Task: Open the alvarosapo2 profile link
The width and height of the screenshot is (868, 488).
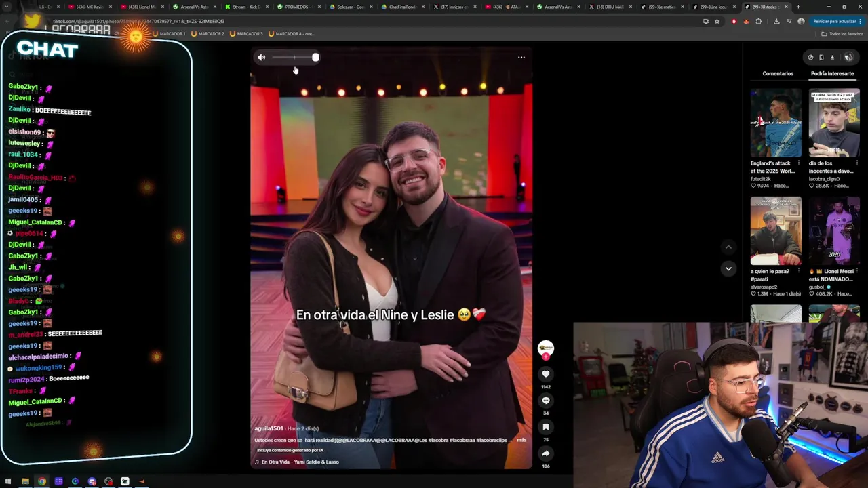Action: [764, 287]
